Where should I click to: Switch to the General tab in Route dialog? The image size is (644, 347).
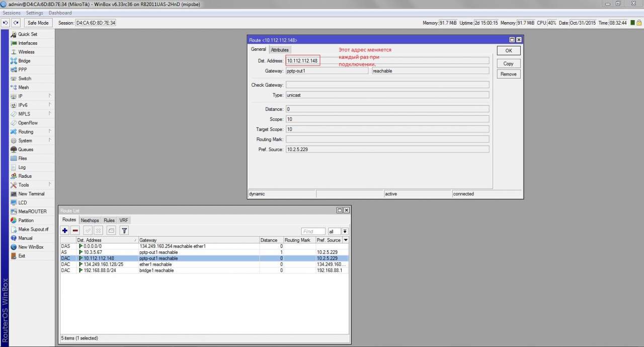point(258,49)
